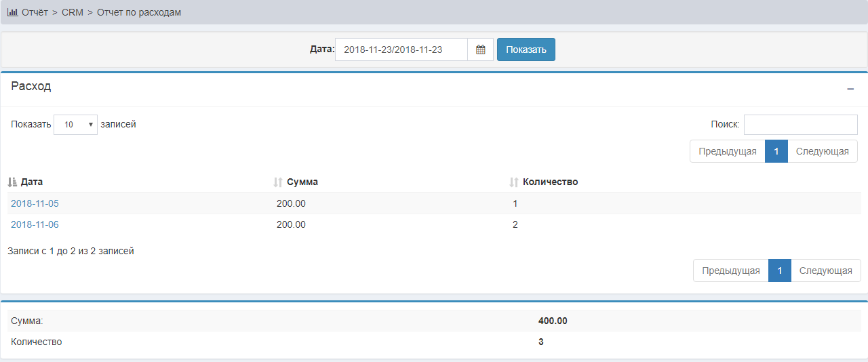Image resolution: width=868 pixels, height=362 pixels.
Task: Click the CRM breadcrumb item
Action: 72,12
